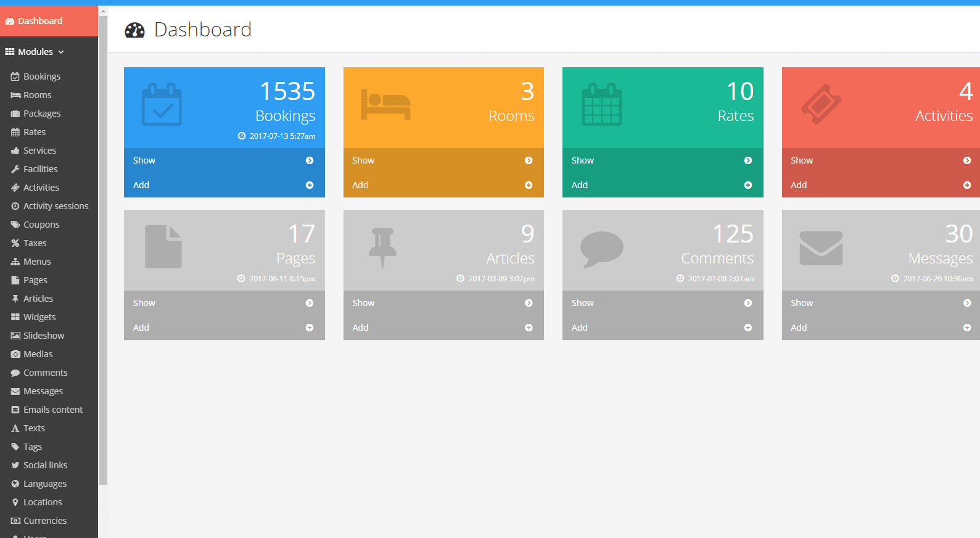The width and height of the screenshot is (980, 538).
Task: Click the speech bubble icon in Comments card
Action: 602,249
